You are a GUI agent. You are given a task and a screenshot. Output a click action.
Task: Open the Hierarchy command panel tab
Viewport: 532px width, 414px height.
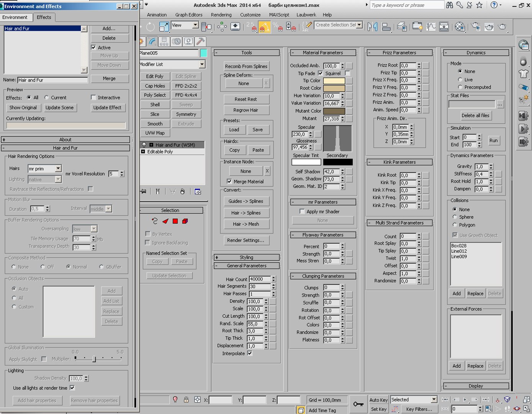(x=164, y=41)
